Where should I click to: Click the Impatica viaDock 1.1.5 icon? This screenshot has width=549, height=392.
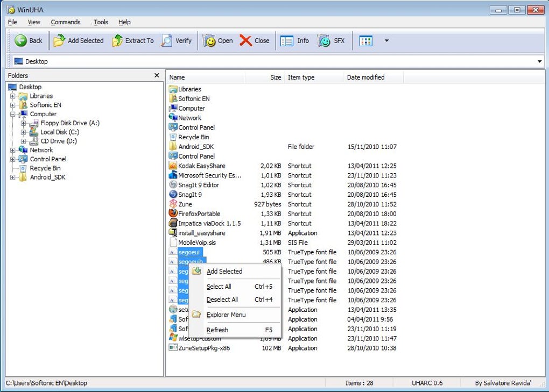(173, 223)
